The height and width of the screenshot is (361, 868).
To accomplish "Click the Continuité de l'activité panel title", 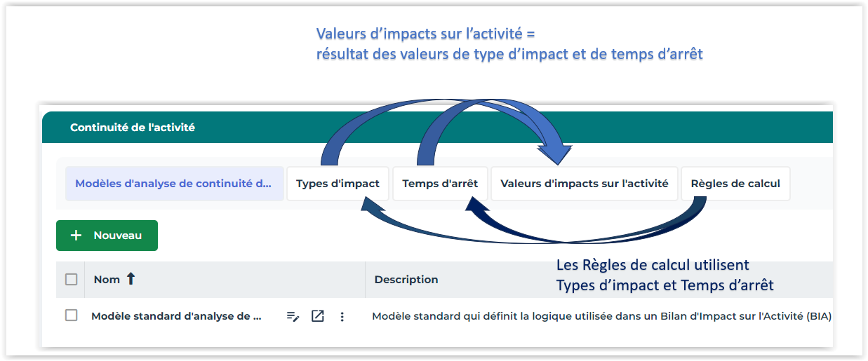I will coord(133,128).
